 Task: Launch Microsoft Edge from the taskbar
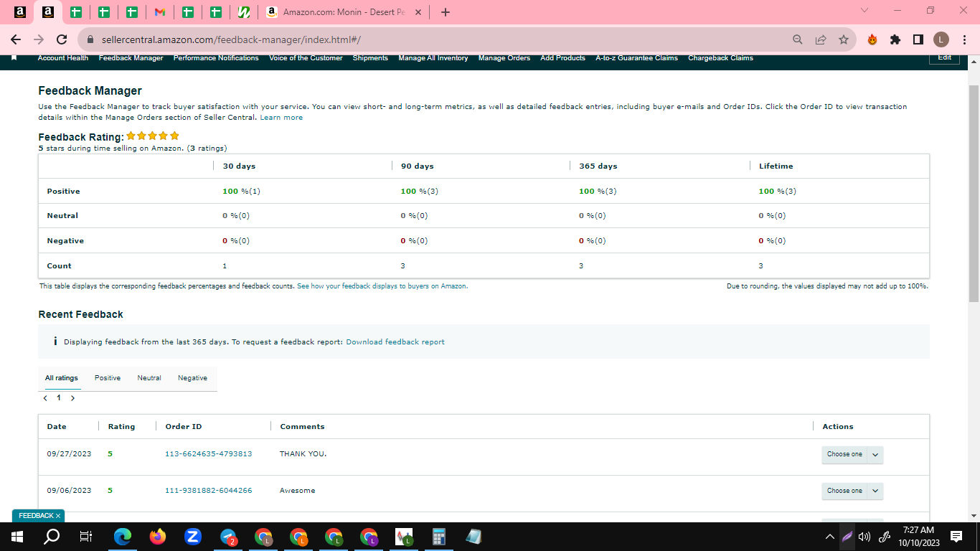coord(123,536)
